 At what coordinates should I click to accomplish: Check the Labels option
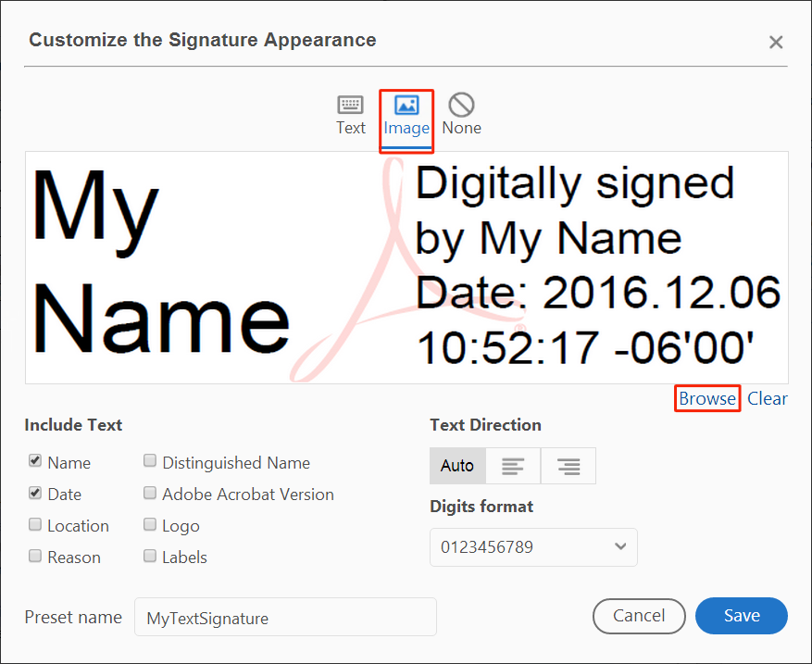150,556
